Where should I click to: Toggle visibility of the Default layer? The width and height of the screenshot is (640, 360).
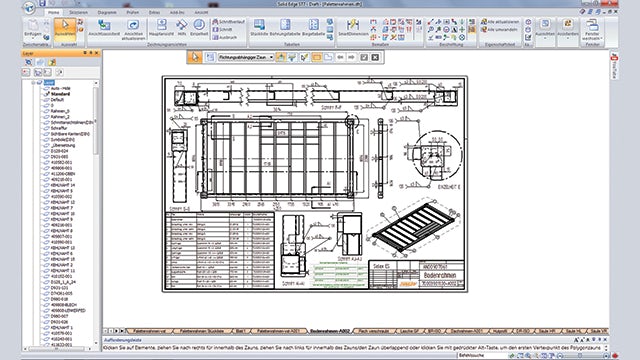[x=46, y=100]
